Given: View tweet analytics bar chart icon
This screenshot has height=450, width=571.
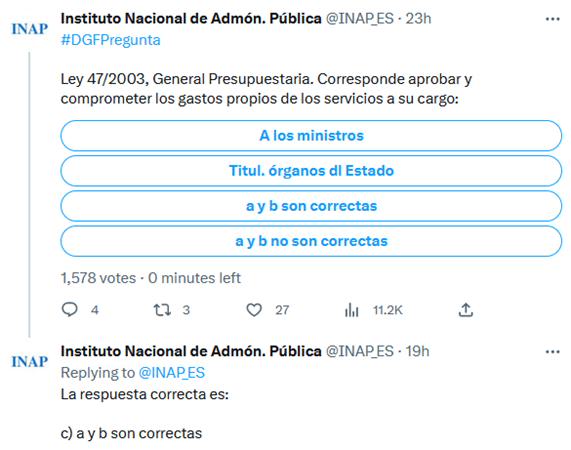Looking at the screenshot, I should coord(352,310).
